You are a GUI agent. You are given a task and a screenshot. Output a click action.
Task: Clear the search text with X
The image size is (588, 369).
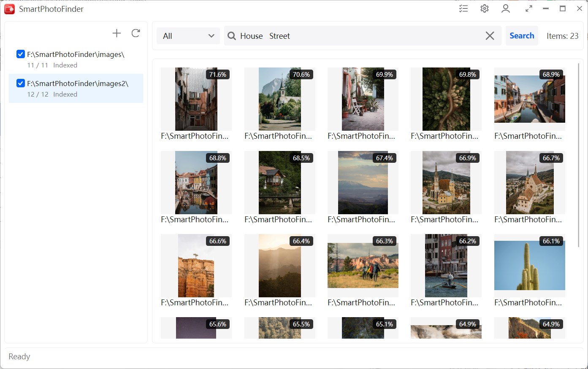(x=490, y=36)
